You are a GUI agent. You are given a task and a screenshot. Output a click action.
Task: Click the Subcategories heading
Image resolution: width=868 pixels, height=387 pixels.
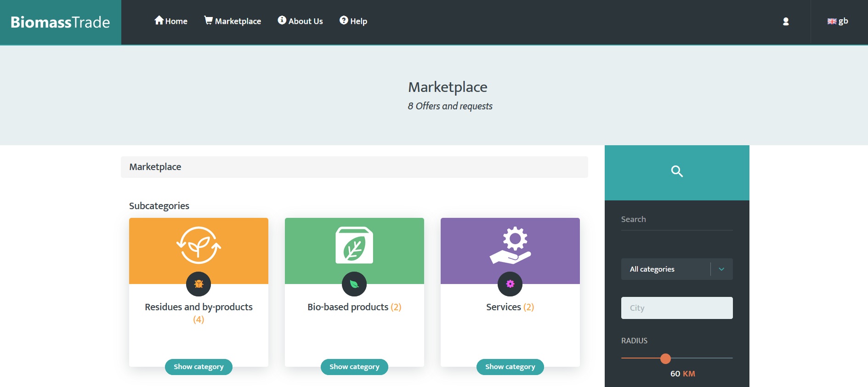[x=159, y=206]
